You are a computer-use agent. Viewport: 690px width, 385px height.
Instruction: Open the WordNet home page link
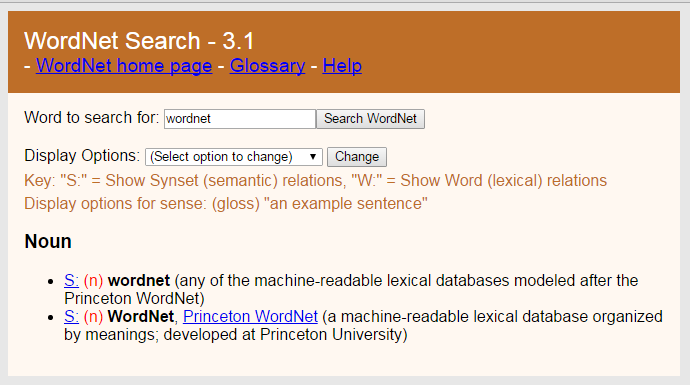pyautogui.click(x=124, y=66)
